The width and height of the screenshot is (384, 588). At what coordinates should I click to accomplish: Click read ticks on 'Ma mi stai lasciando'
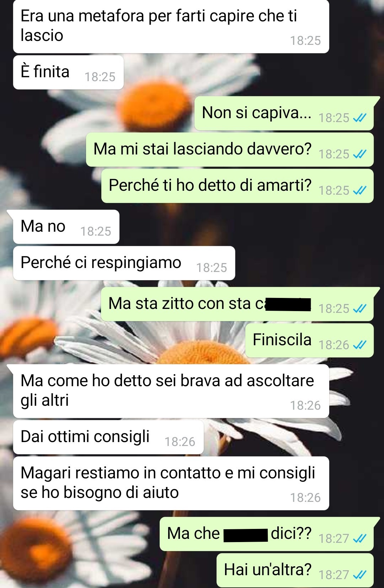coord(359,154)
